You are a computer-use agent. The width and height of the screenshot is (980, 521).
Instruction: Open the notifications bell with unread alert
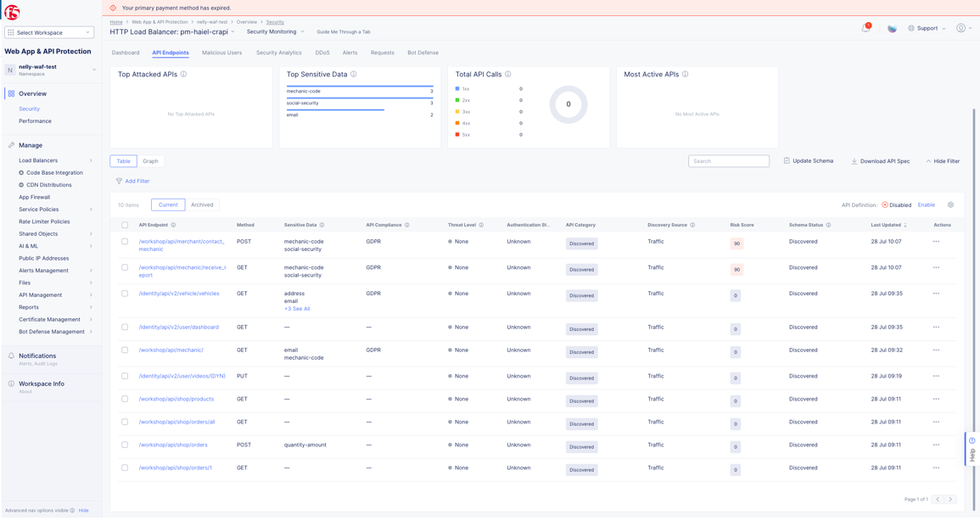(865, 28)
